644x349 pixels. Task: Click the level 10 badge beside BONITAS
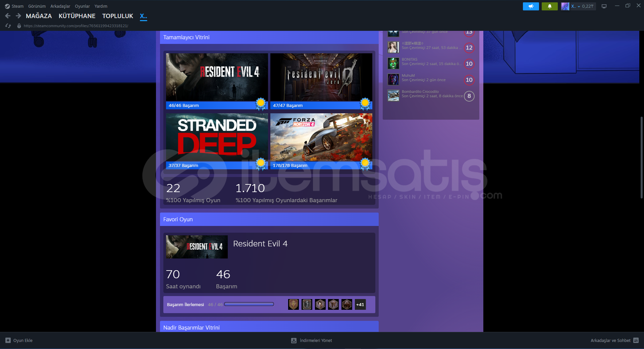469,64
